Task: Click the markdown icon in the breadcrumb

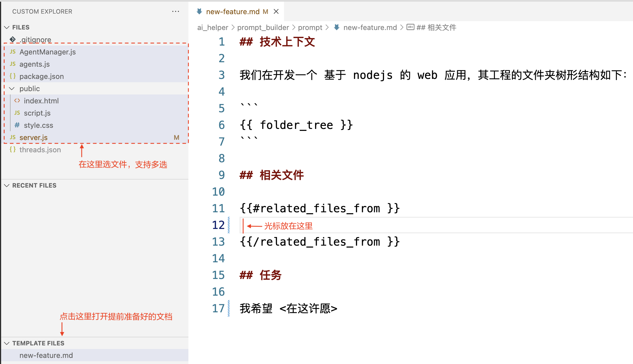Action: (337, 27)
